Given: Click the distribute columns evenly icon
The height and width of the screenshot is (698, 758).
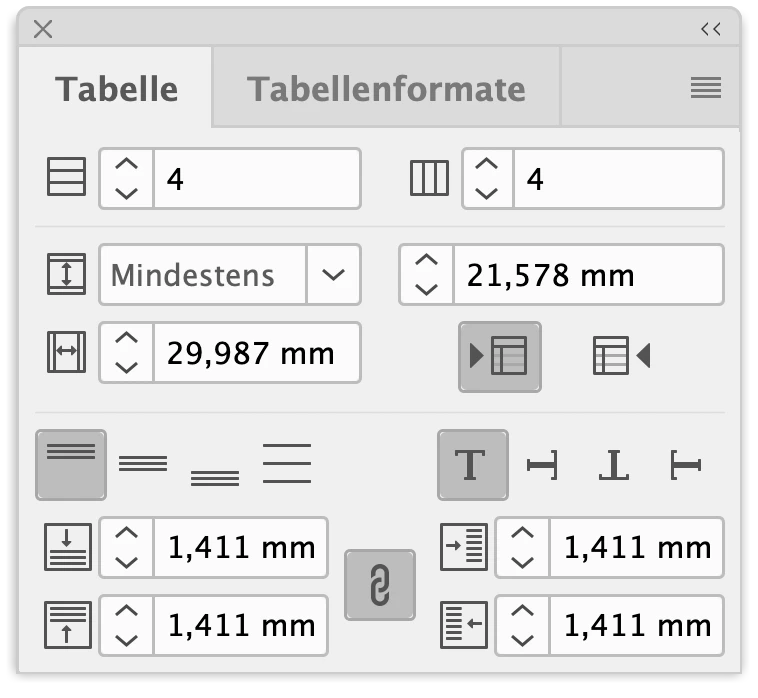Looking at the screenshot, I should tap(622, 356).
